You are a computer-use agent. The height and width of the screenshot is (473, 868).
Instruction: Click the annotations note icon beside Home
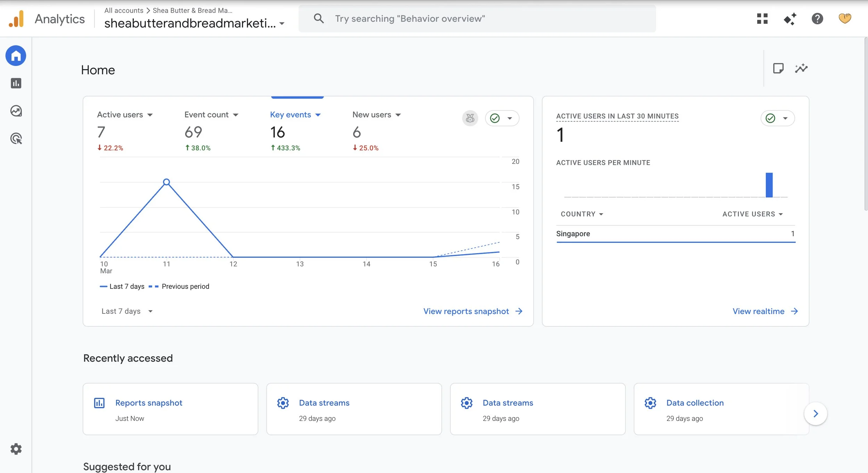[x=778, y=68]
